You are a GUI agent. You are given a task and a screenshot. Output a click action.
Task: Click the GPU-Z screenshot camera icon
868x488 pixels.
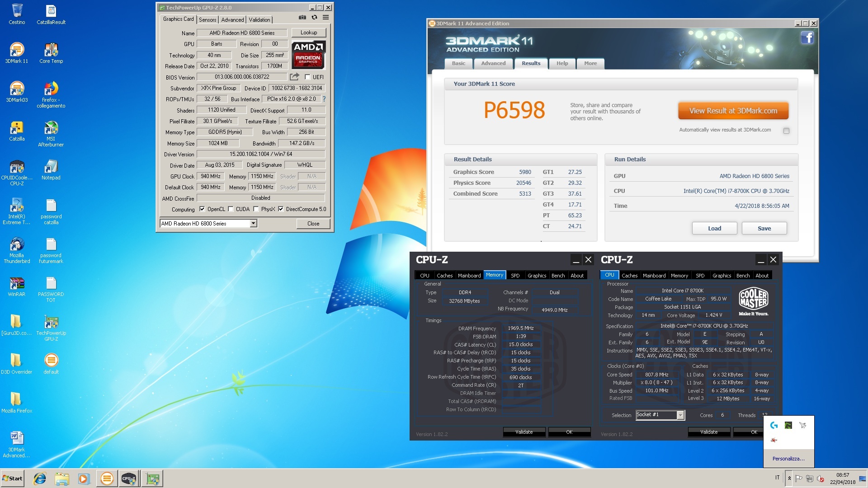(302, 18)
